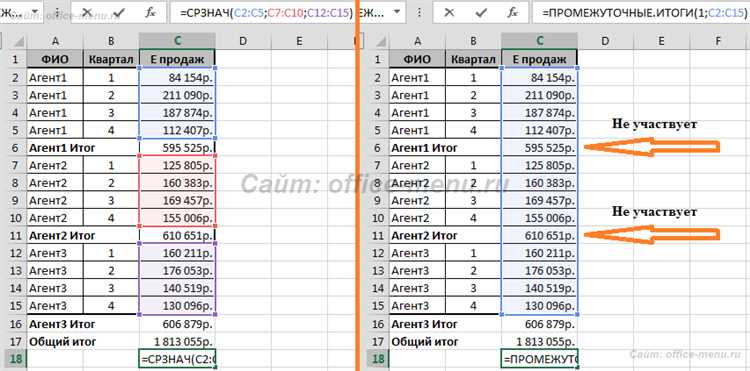Click Агент3 Итог in ПРОМЕЖУТОЧНЫЕ.ИТОГИ sheet
The height and width of the screenshot is (371, 750).
(x=446, y=324)
